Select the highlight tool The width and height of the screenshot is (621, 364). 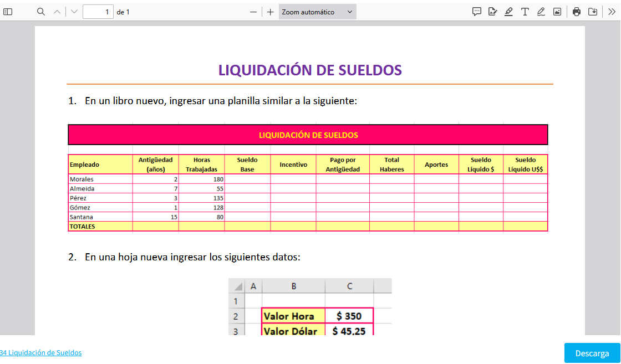tap(508, 12)
